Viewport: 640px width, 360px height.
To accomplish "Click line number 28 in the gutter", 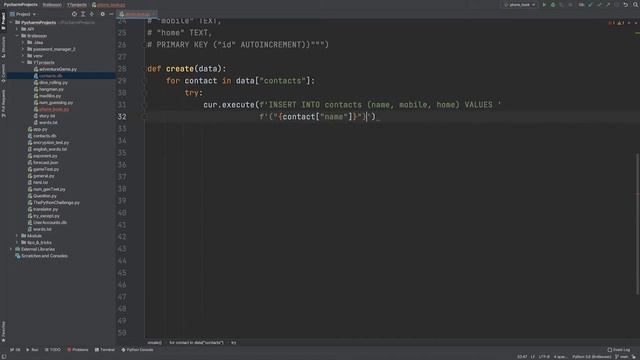I will click(122, 69).
